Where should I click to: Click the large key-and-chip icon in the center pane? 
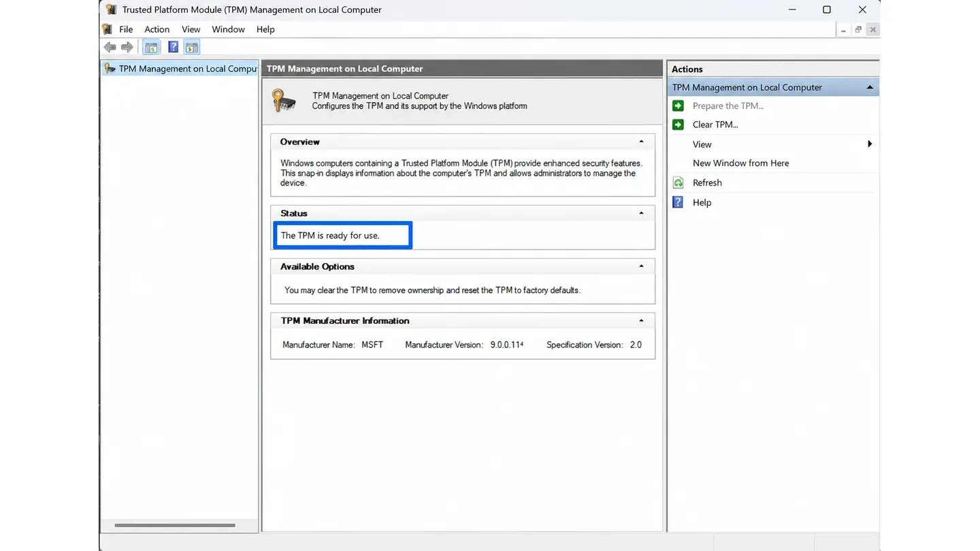tap(283, 100)
